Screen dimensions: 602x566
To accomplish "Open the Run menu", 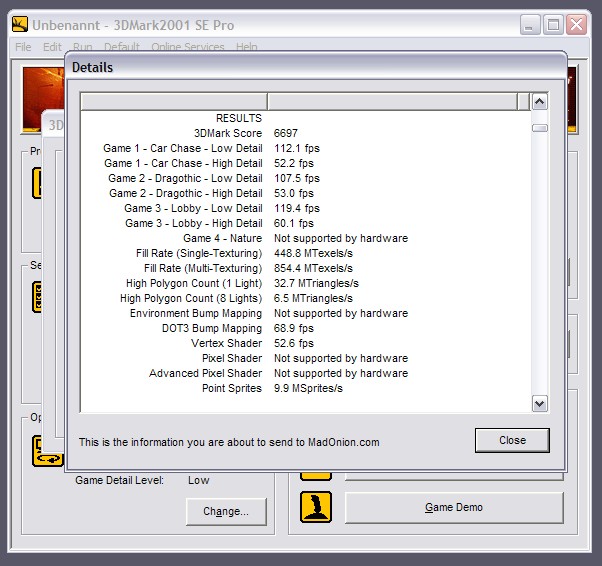I will pyautogui.click(x=83, y=47).
